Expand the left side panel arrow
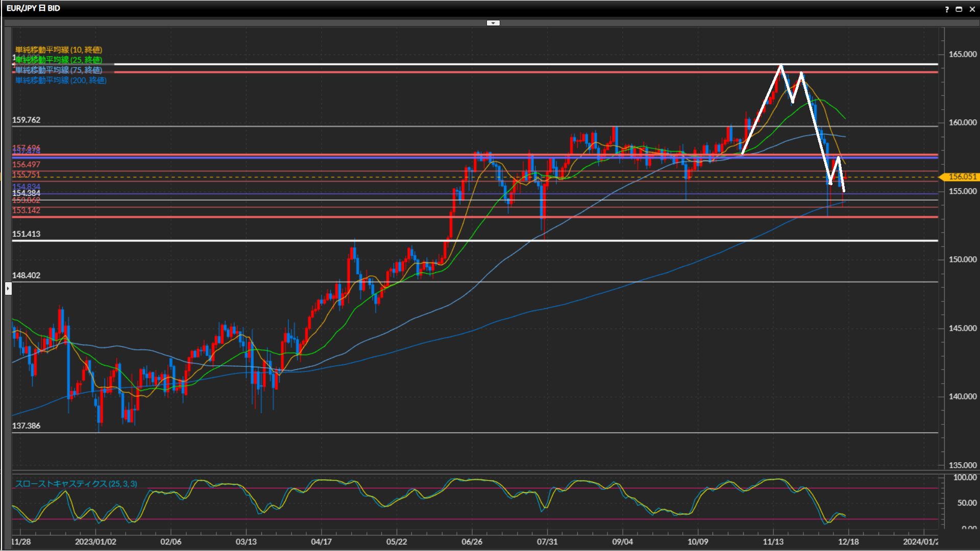 coord(8,289)
